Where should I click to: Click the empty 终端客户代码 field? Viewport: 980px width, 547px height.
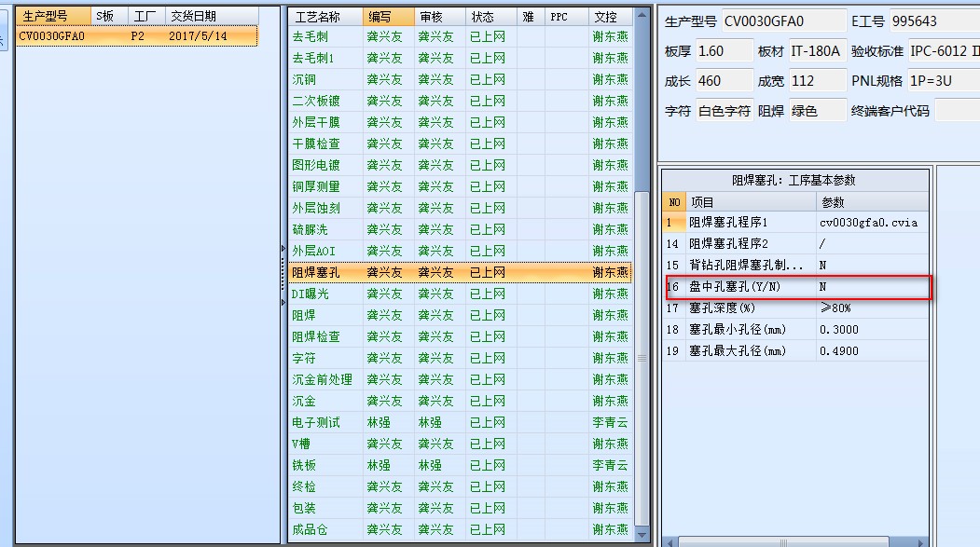958,111
